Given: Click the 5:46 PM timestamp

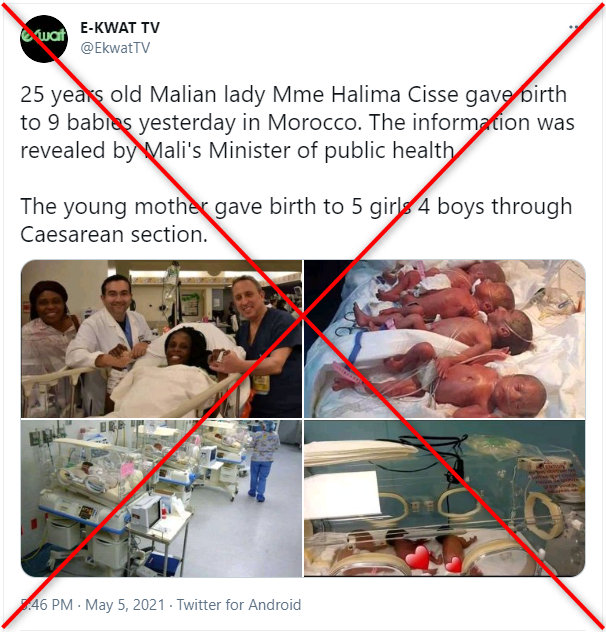Looking at the screenshot, I should [47, 605].
